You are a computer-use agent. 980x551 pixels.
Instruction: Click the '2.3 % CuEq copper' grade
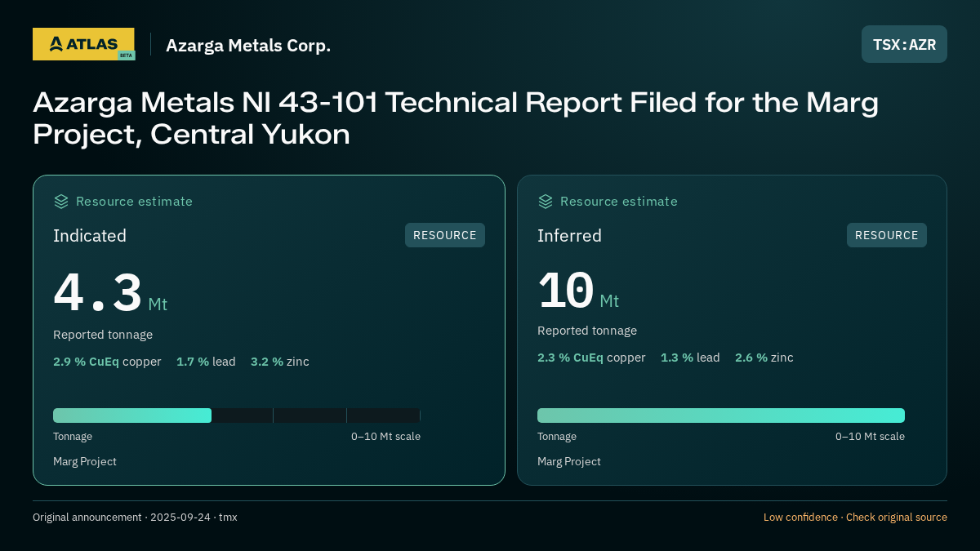tap(591, 358)
